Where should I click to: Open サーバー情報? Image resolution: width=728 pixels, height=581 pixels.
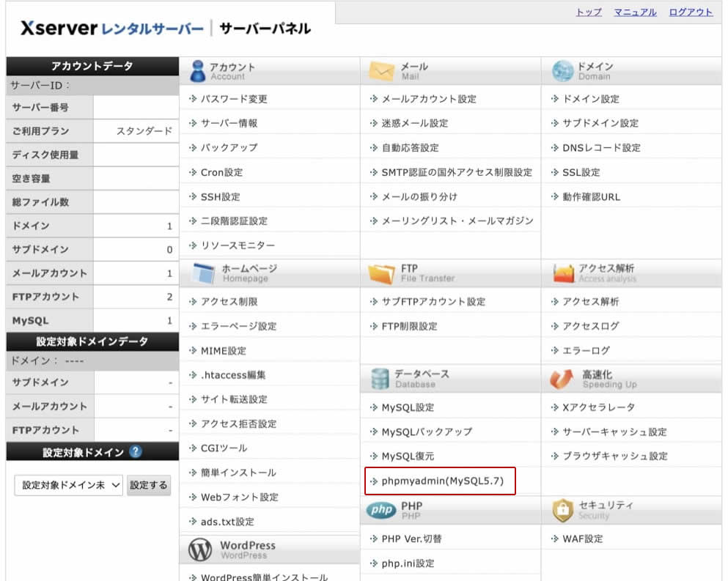(x=229, y=123)
